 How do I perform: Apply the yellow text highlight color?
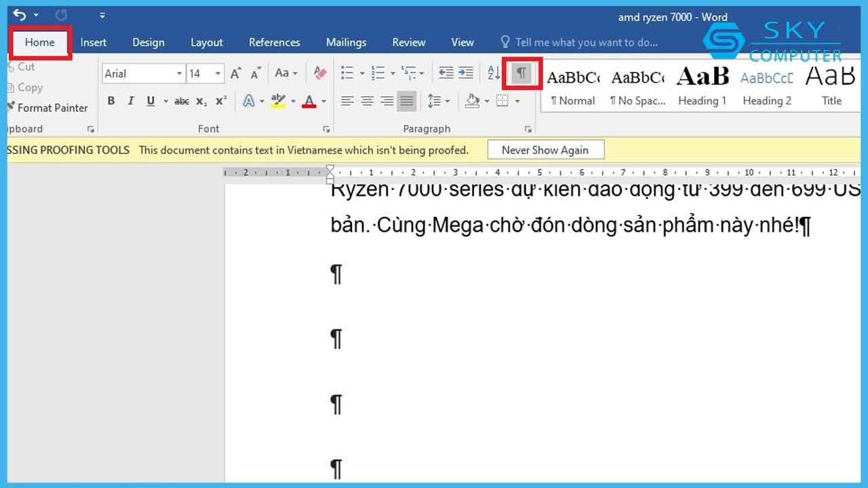[x=278, y=101]
